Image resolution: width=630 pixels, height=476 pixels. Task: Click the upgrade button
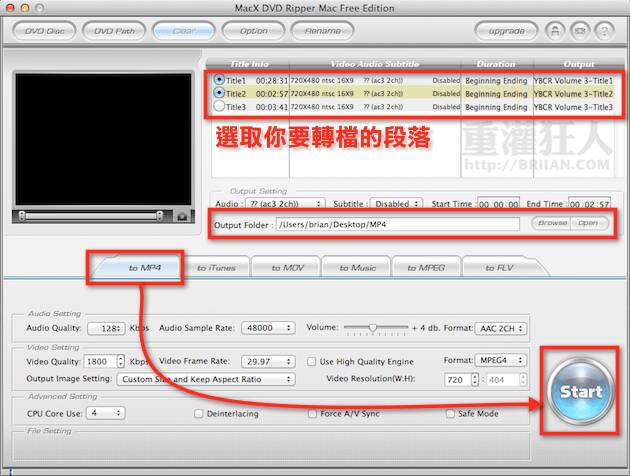[x=506, y=31]
